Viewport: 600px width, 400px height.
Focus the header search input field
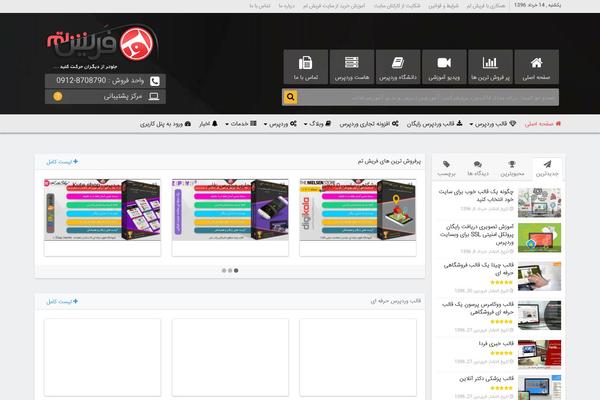click(x=428, y=97)
